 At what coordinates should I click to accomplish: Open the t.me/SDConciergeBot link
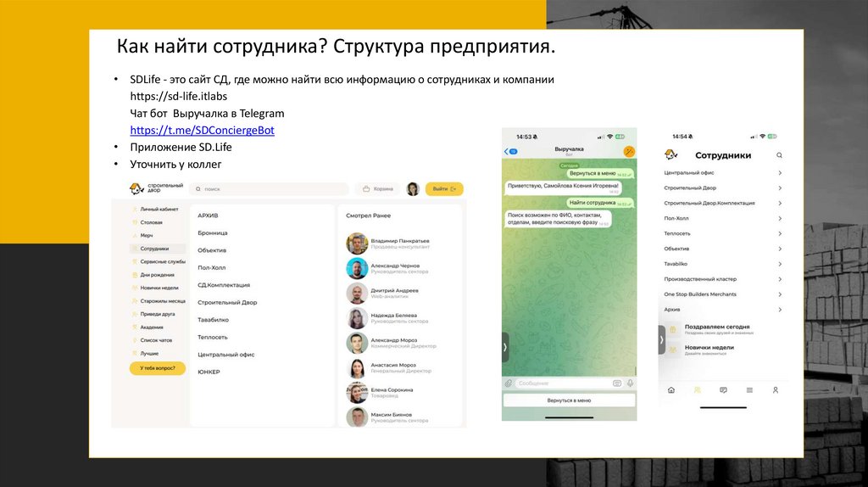click(x=202, y=130)
